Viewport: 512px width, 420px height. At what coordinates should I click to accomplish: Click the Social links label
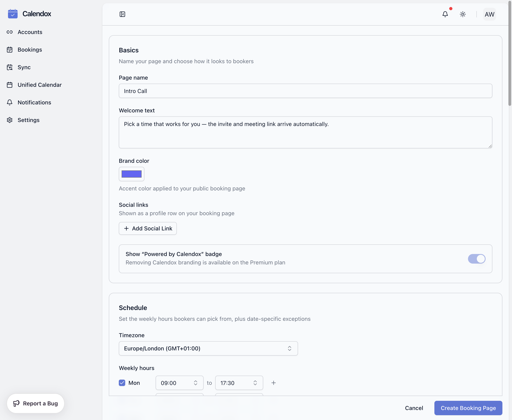[134, 205]
